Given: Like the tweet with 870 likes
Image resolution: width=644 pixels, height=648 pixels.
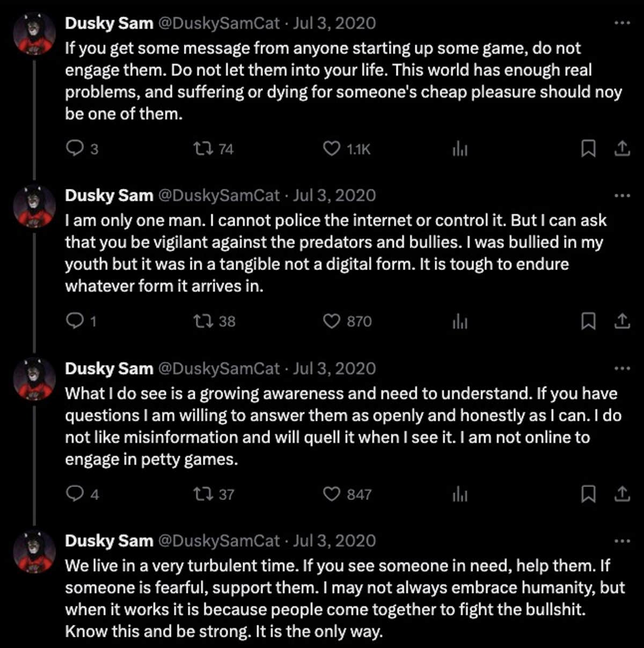Looking at the screenshot, I should [x=331, y=321].
